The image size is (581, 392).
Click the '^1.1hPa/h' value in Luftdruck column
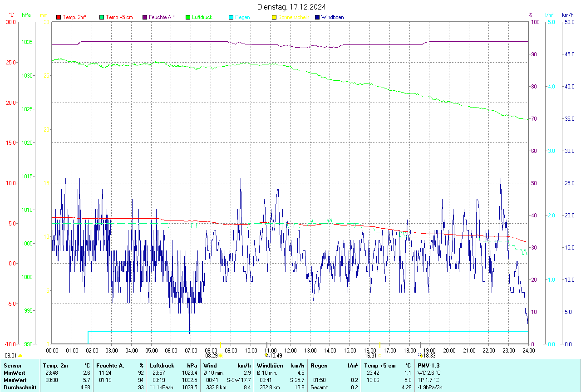tap(162, 387)
